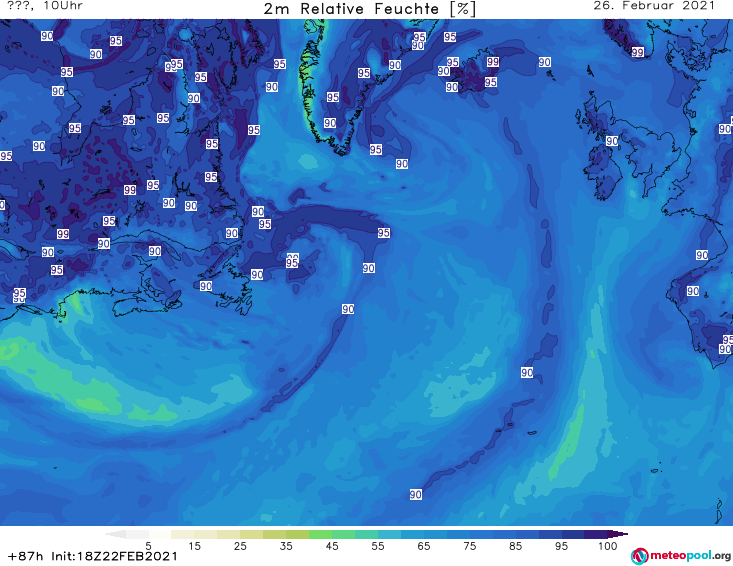Click the '???, 10Uhr' time label
The image size is (733, 566).
tap(45, 6)
